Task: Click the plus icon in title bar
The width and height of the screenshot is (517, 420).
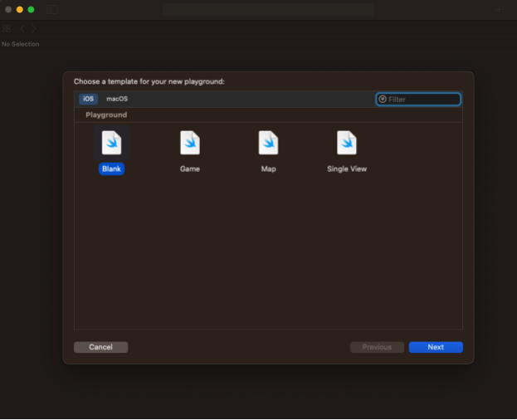Action: (499, 10)
